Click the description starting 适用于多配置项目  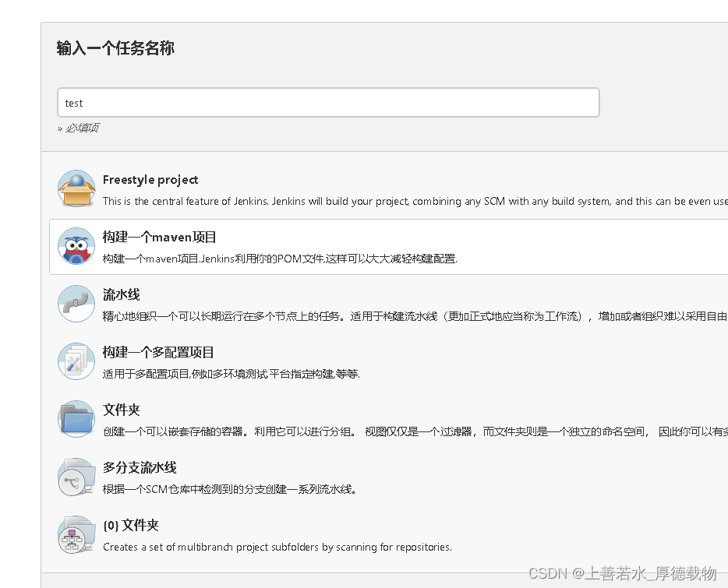(231, 374)
